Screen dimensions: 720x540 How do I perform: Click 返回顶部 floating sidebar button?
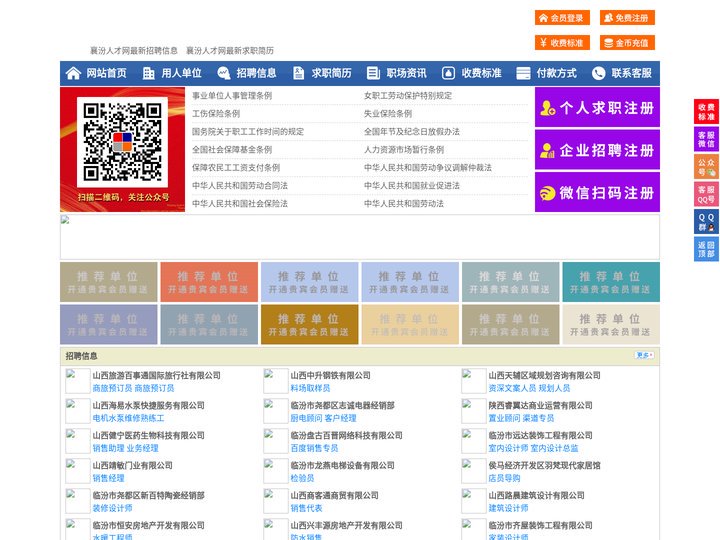[x=706, y=249]
